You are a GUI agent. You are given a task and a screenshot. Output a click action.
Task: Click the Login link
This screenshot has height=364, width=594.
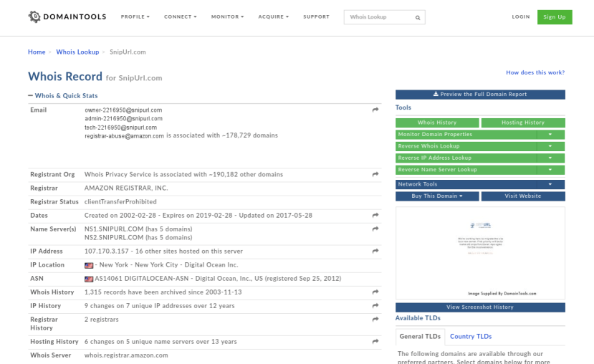[x=520, y=16]
